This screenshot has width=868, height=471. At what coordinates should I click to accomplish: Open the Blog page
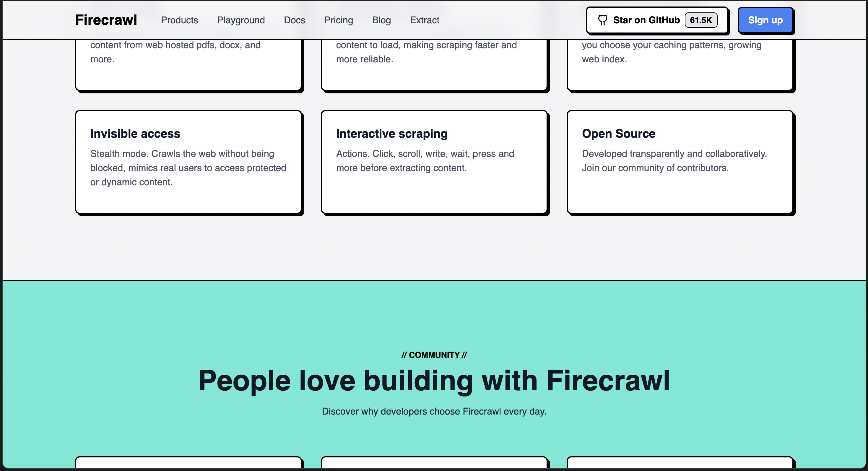click(381, 20)
